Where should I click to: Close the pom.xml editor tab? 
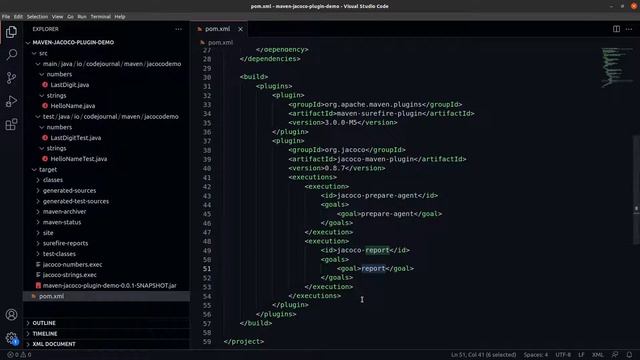click(x=240, y=29)
